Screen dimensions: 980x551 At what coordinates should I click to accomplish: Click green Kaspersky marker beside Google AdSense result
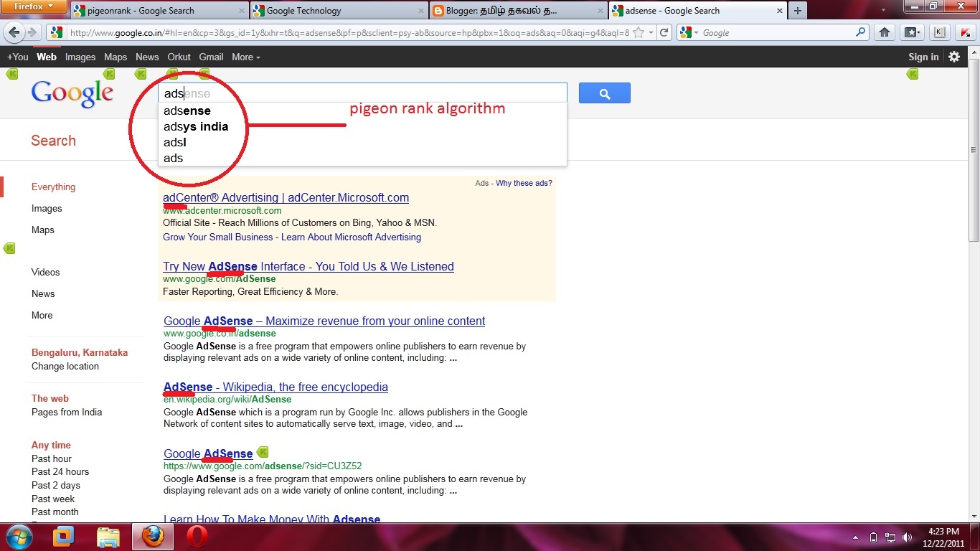[263, 452]
